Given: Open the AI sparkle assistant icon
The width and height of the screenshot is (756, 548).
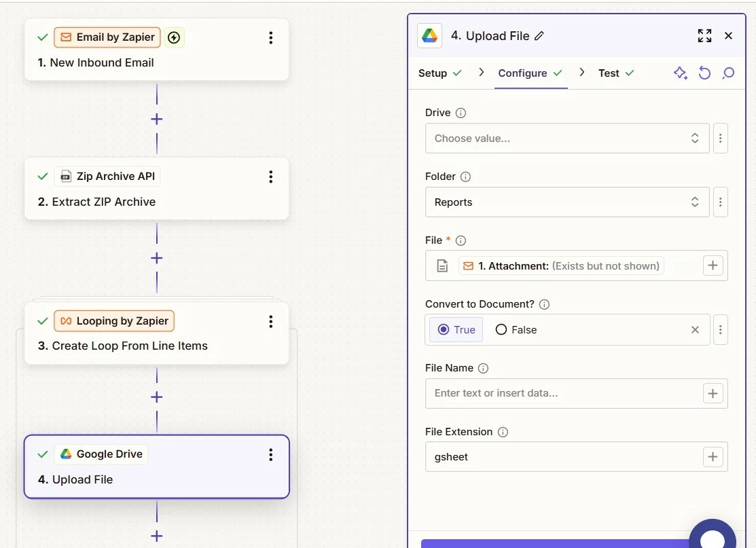Looking at the screenshot, I should pos(681,73).
